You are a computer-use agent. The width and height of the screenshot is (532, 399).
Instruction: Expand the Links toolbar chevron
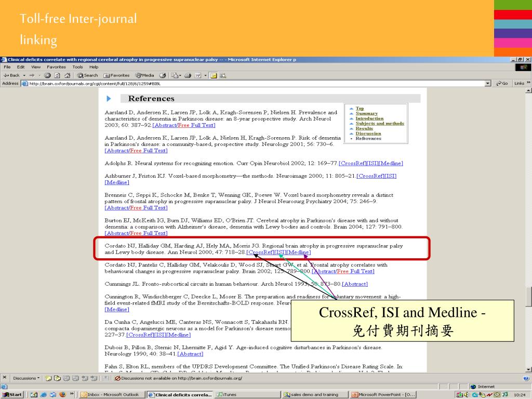coord(528,83)
